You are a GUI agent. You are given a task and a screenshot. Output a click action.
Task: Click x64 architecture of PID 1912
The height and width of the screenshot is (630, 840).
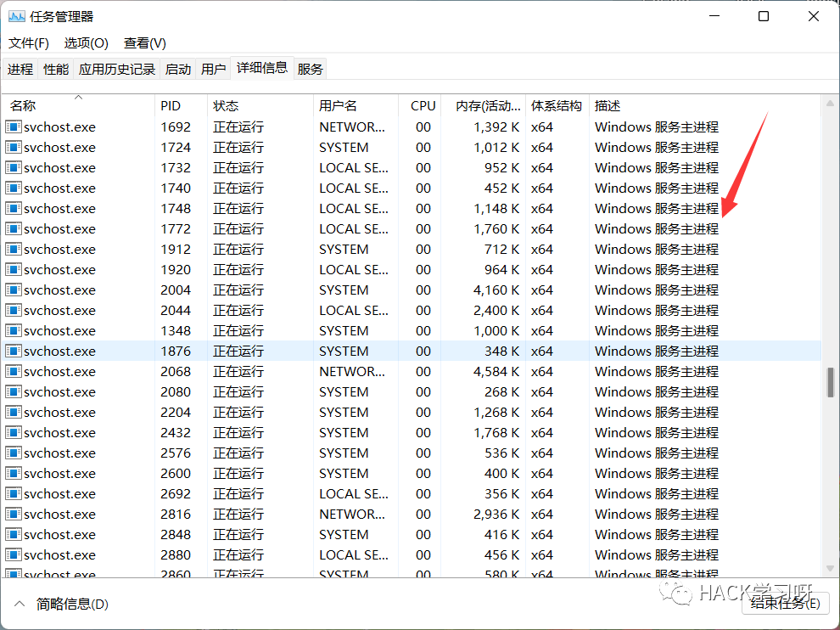pyautogui.click(x=541, y=250)
